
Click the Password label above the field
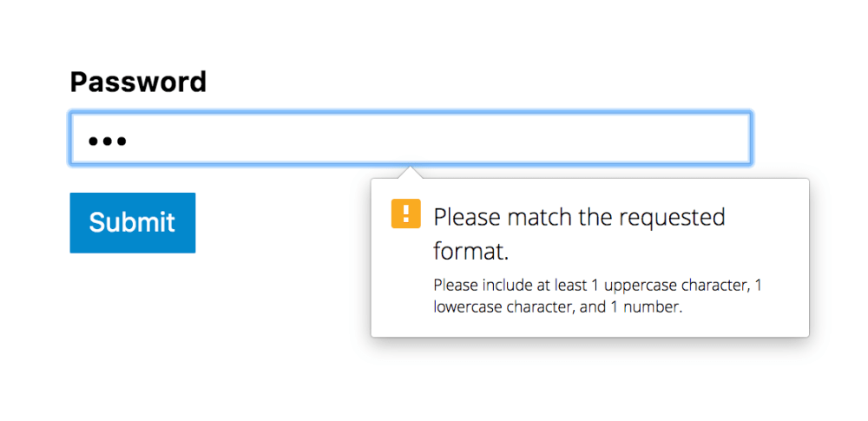138,82
